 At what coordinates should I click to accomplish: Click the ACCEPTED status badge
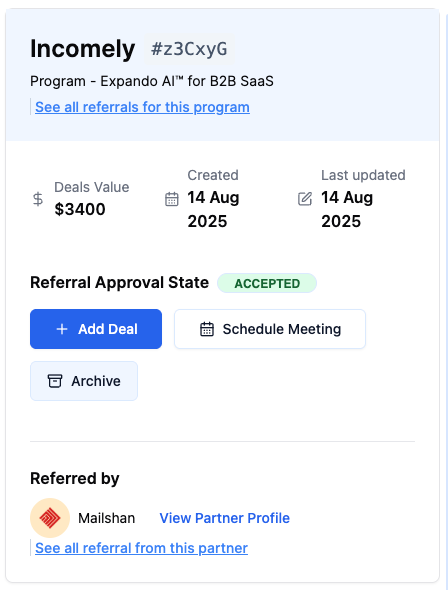pos(267,283)
